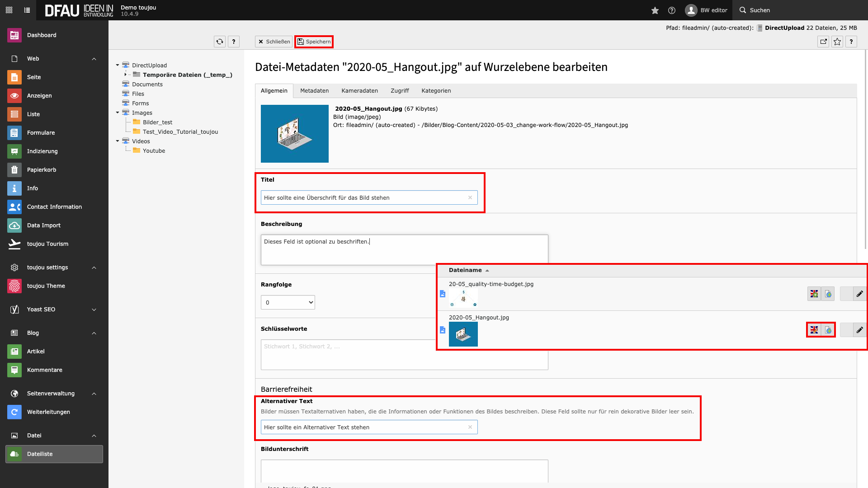Open the Papierkorb module
868x488 pixels.
42,170
